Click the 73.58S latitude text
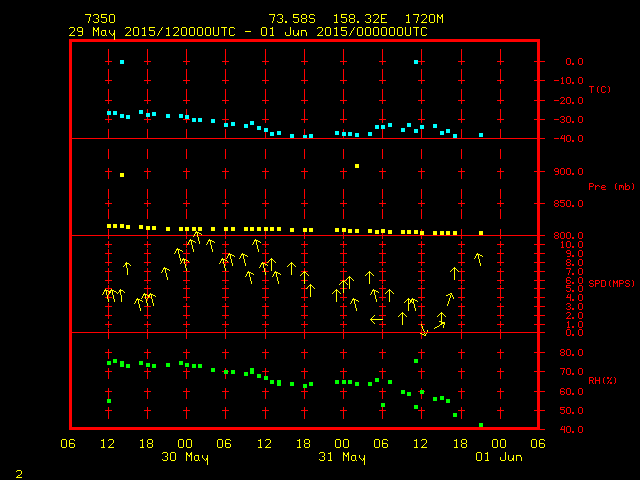 tap(289, 19)
